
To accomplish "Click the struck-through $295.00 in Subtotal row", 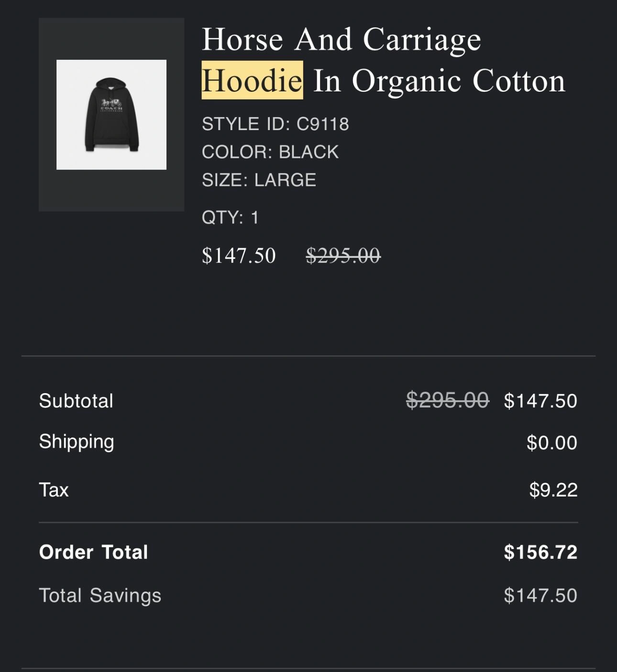I will 447,400.
